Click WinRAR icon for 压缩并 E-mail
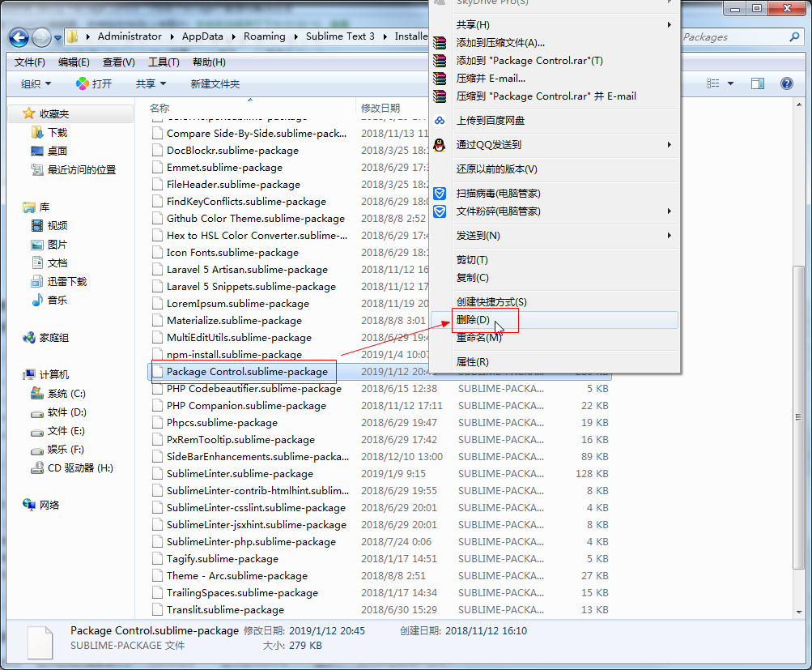Viewport: 812px width, 670px height. [440, 79]
